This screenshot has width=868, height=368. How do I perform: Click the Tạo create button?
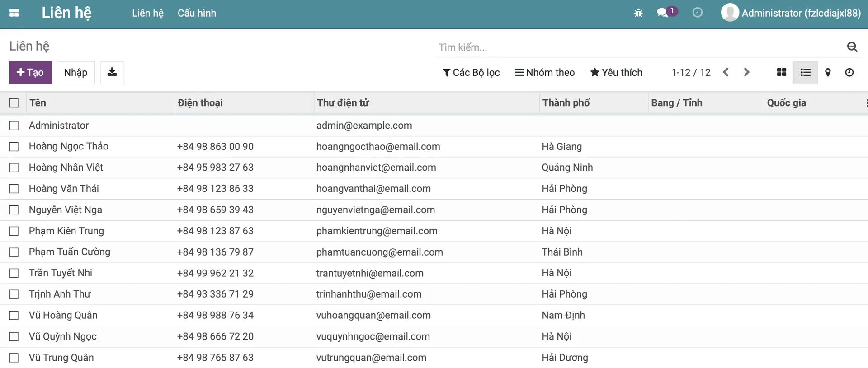(x=30, y=72)
